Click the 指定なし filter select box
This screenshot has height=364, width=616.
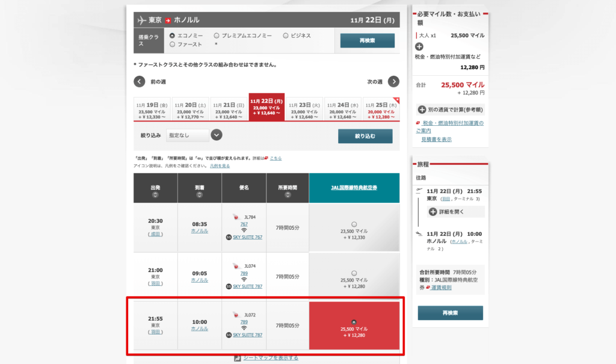(x=188, y=135)
